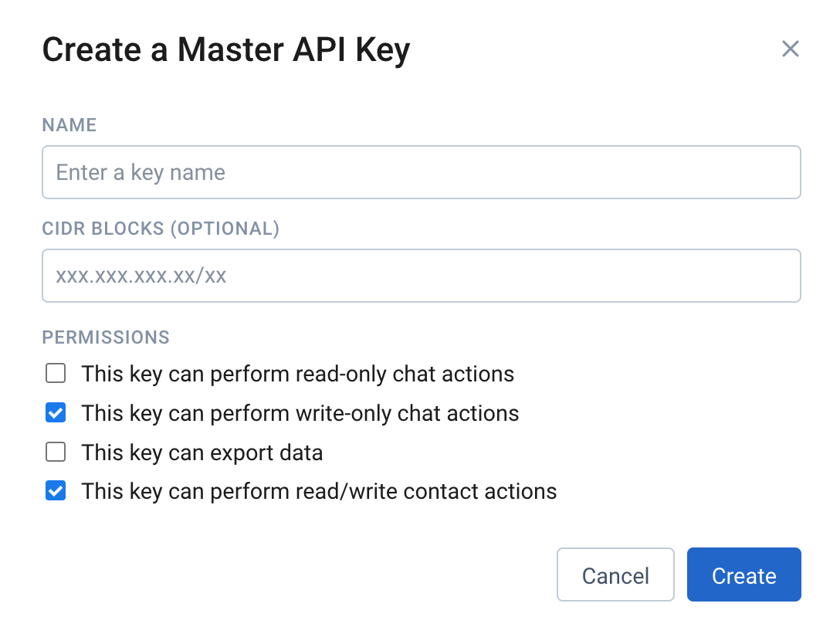Uncheck the write-only chat actions checkbox
Image resolution: width=840 pixels, height=627 pixels.
tap(56, 413)
